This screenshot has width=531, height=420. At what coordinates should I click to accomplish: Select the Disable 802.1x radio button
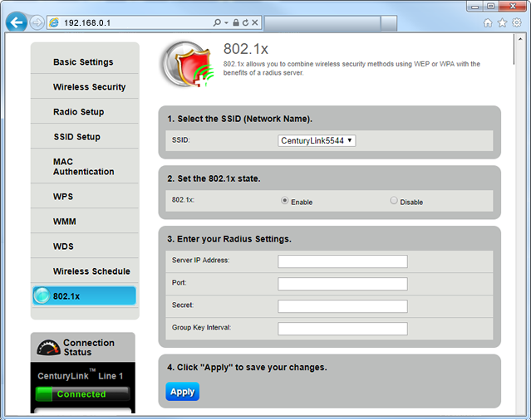coord(394,201)
